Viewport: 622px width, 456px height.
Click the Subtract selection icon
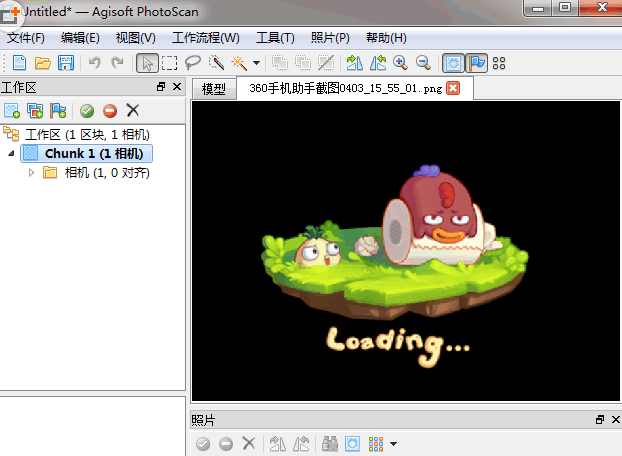click(x=303, y=63)
